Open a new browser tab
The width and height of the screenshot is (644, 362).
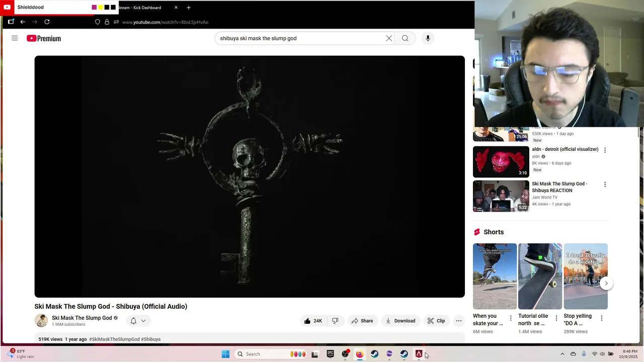[x=189, y=8]
